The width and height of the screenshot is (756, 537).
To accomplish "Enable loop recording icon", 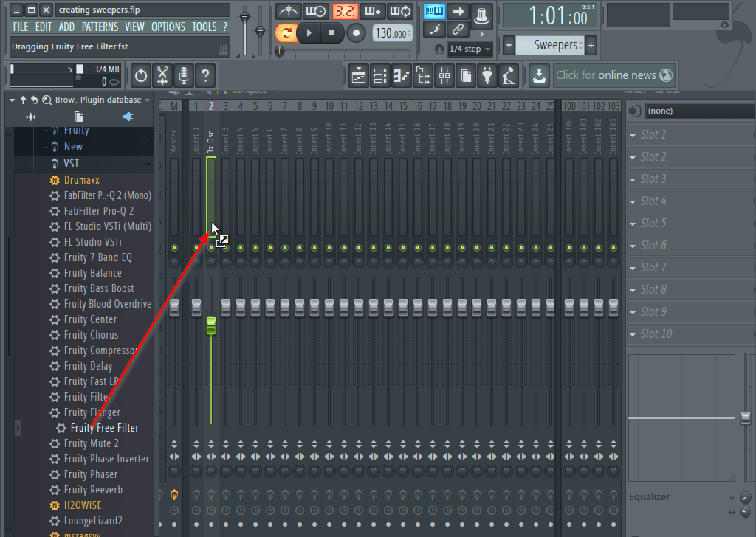I will [400, 11].
